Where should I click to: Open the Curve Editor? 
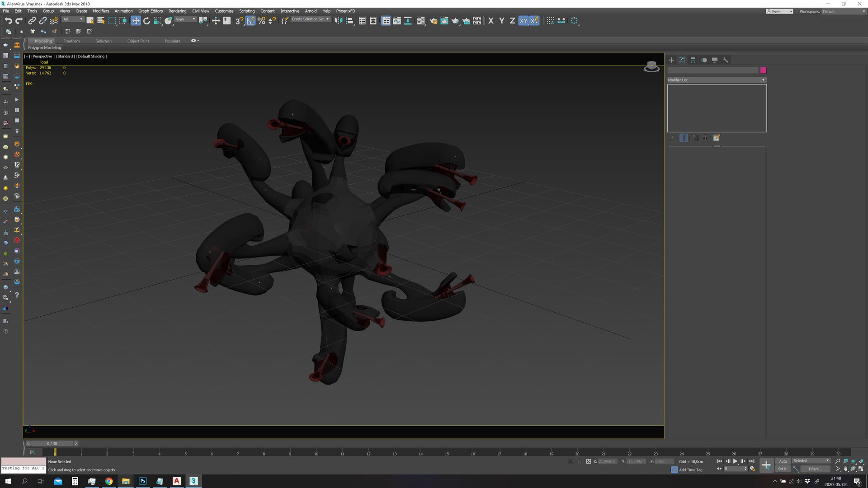[x=396, y=21]
